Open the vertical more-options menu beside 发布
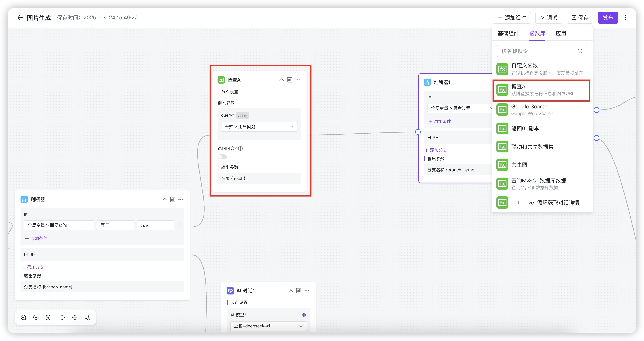 tap(625, 18)
